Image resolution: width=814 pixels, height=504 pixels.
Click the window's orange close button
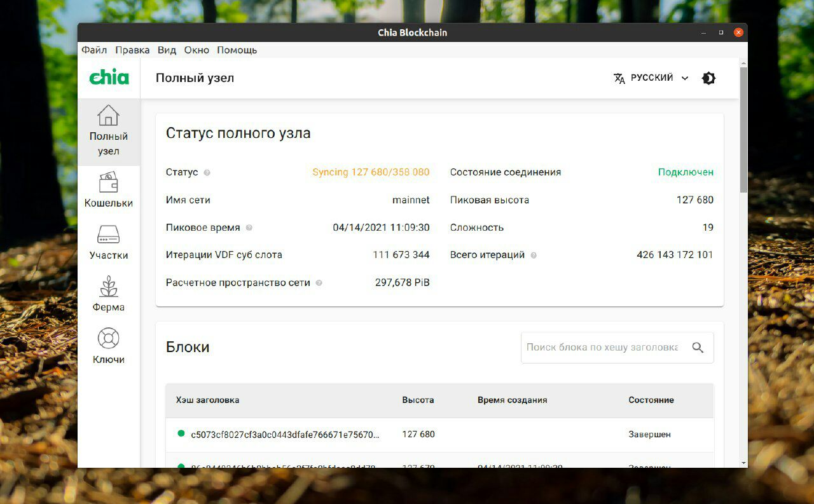pyautogui.click(x=738, y=32)
